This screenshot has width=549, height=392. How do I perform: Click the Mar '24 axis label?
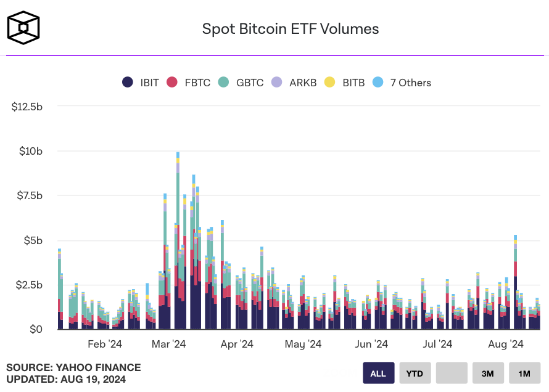point(168,344)
